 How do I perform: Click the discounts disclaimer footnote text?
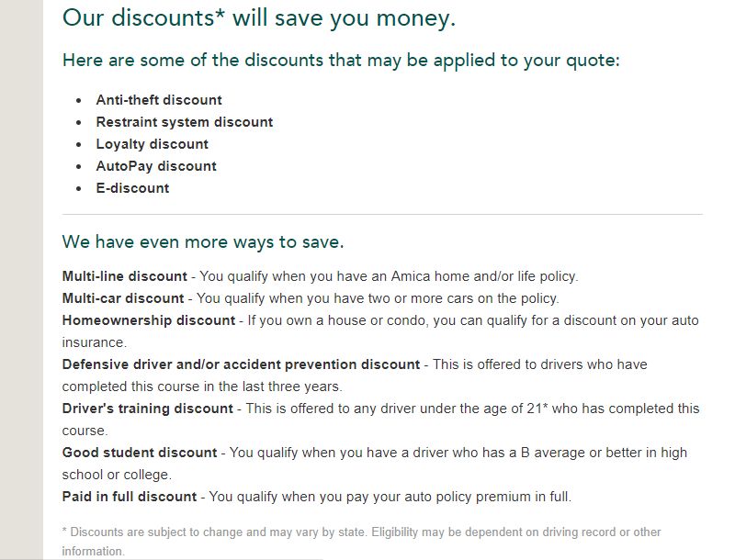pyautogui.click(x=361, y=542)
